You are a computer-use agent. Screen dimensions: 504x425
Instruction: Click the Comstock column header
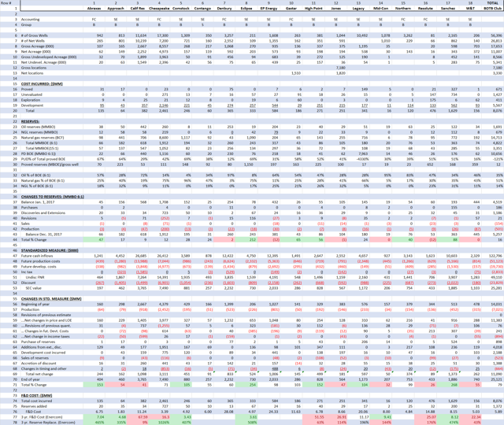click(181, 9)
